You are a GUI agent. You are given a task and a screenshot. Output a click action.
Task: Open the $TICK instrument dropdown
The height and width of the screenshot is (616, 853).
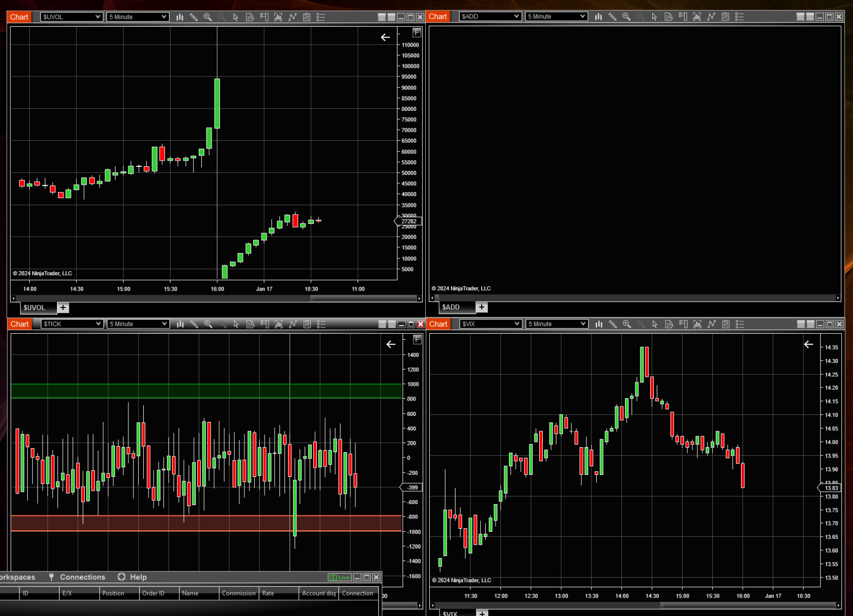click(72, 324)
